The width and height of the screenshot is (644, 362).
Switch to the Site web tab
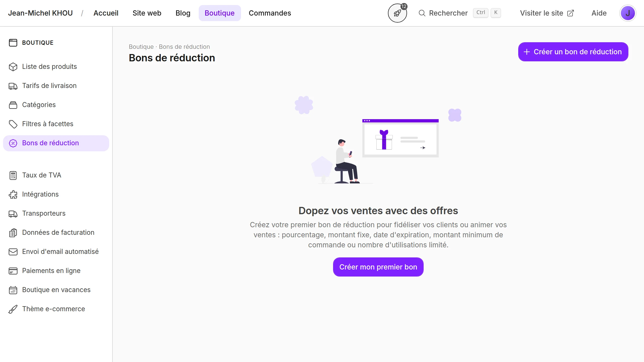[x=147, y=13]
